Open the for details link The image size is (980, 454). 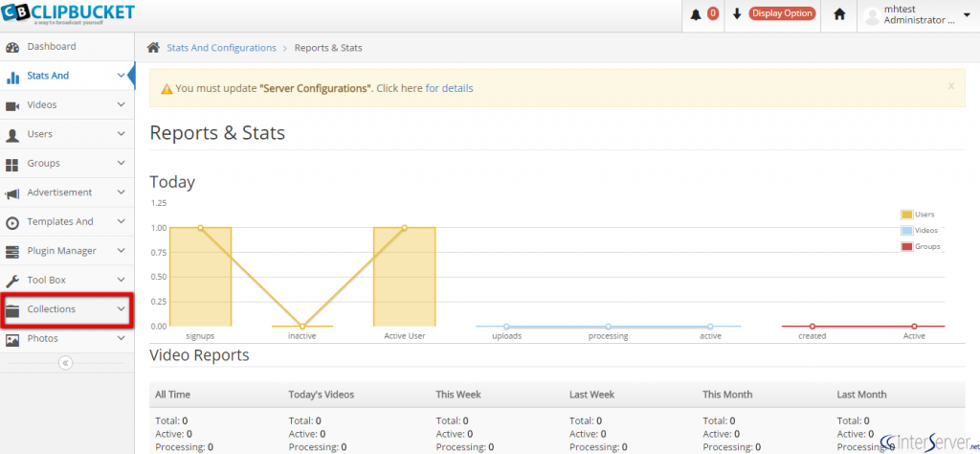click(450, 88)
